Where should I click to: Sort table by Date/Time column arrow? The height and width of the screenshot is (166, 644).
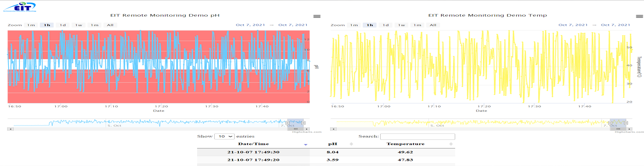[305, 144]
